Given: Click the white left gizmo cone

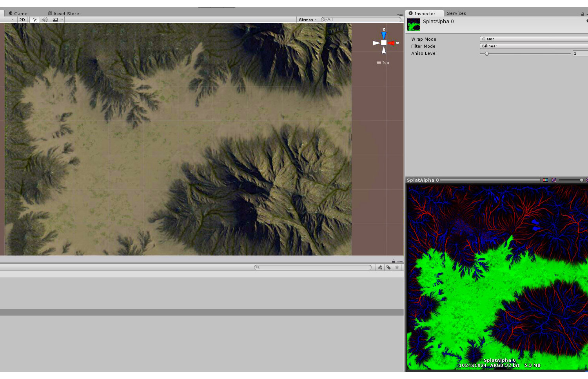Looking at the screenshot, I should click(x=376, y=43).
